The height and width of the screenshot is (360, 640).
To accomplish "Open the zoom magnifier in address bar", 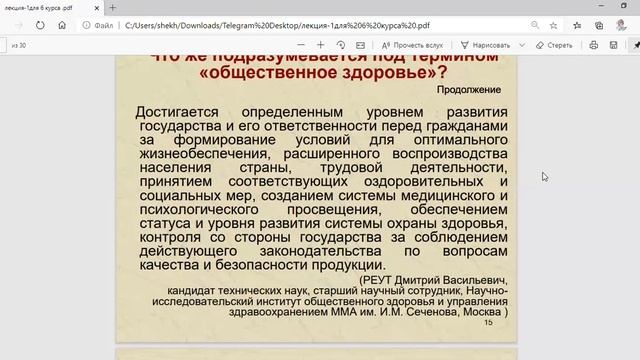I will click(x=535, y=25).
